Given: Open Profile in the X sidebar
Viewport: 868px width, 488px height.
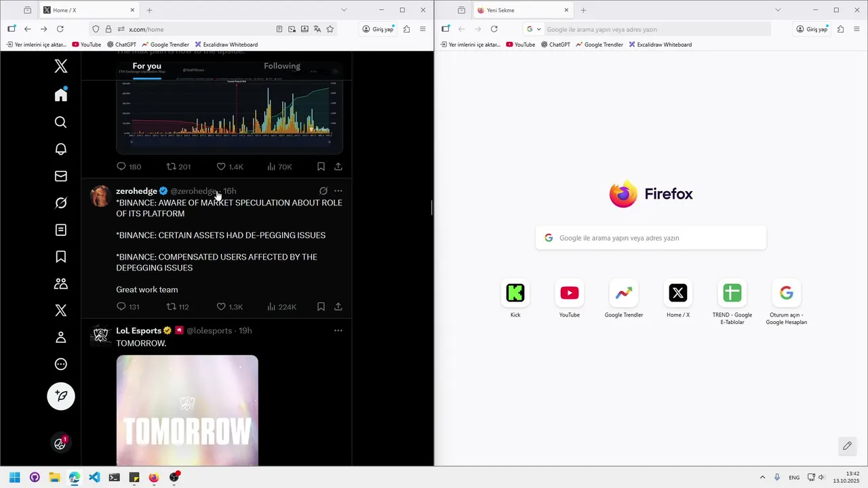Looking at the screenshot, I should click(x=61, y=338).
